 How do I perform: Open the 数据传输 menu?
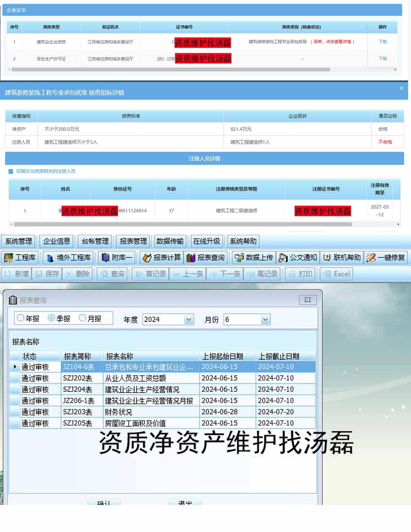[x=170, y=241]
